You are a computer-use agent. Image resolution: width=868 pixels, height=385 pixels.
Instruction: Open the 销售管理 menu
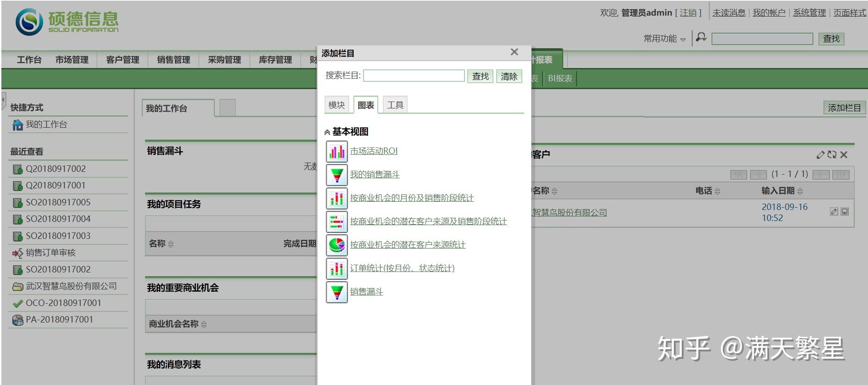tap(174, 60)
